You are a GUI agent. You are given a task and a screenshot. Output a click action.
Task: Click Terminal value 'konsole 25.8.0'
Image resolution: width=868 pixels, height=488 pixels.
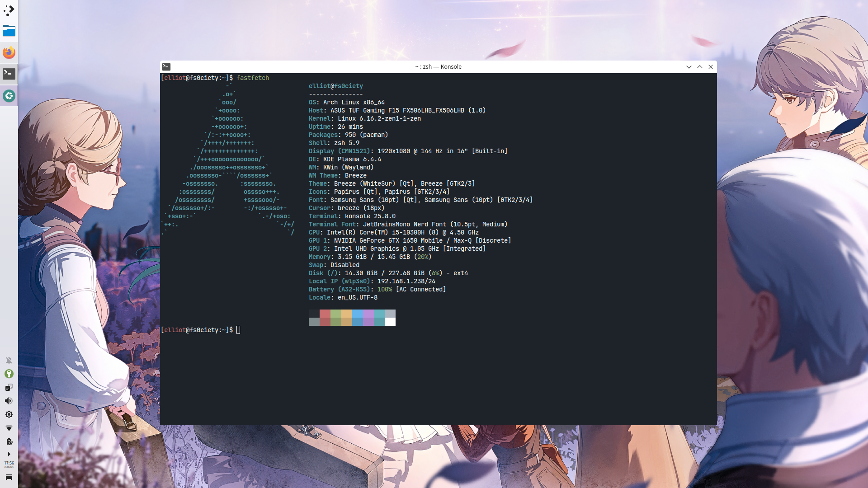click(x=370, y=216)
